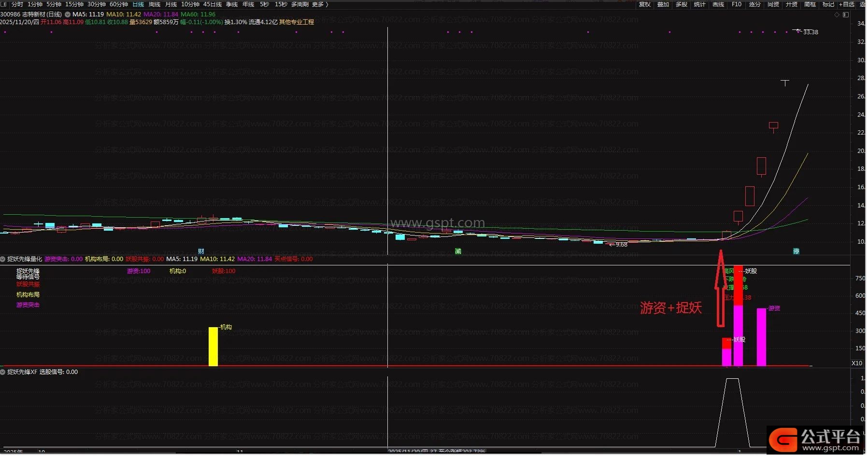Image resolution: width=868 pixels, height=456 pixels.
Task: Click +自选 to add to watchlist
Action: 847,4
